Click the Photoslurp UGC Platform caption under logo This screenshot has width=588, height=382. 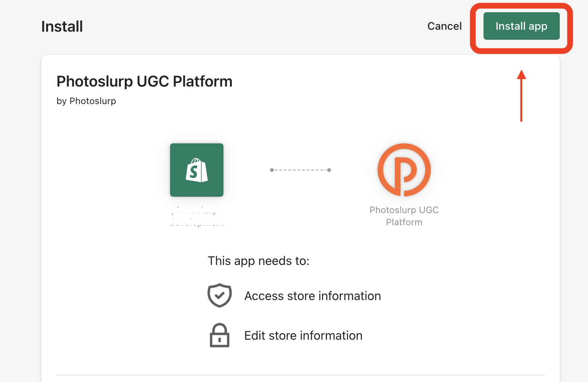click(404, 216)
